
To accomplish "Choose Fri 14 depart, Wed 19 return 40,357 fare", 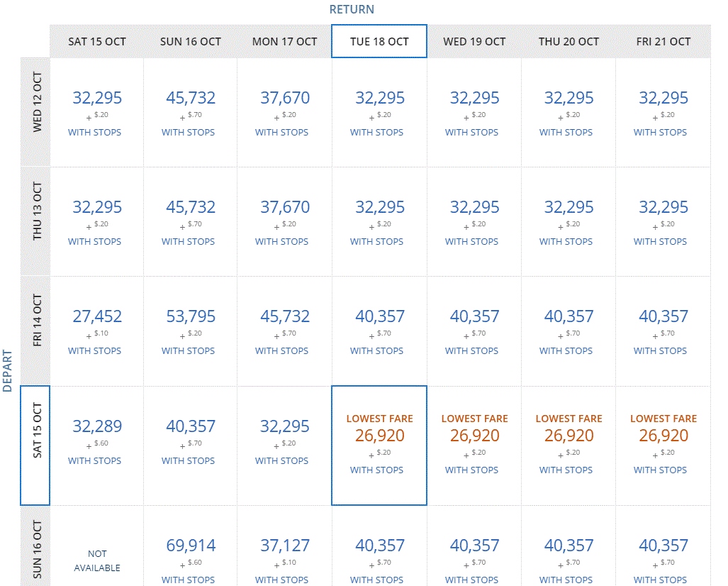I will (474, 316).
